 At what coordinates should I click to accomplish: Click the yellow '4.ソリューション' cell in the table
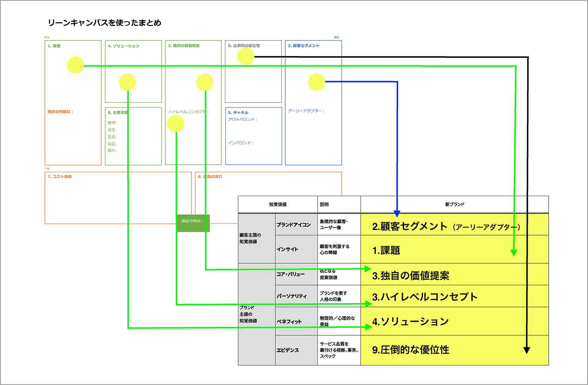455,321
